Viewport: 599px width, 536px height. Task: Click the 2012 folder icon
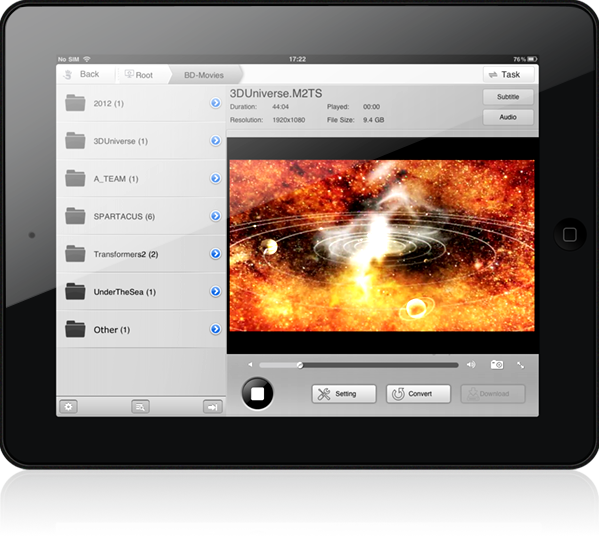pos(75,103)
